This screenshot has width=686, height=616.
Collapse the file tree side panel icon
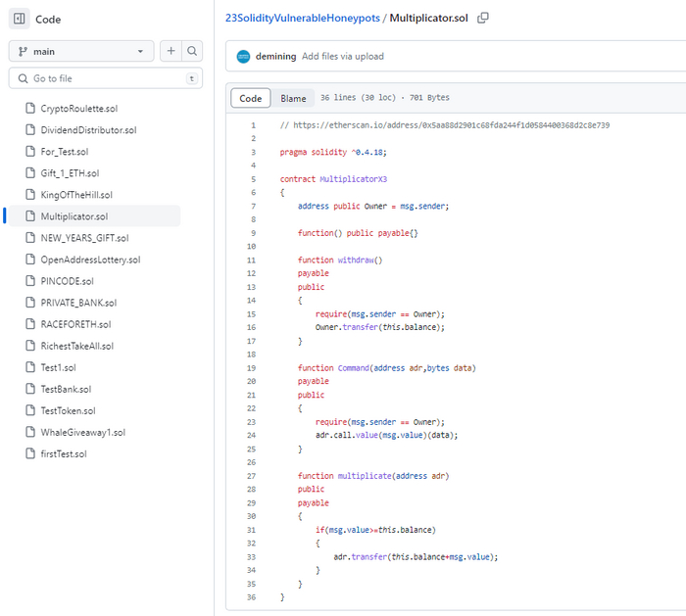coord(19,19)
